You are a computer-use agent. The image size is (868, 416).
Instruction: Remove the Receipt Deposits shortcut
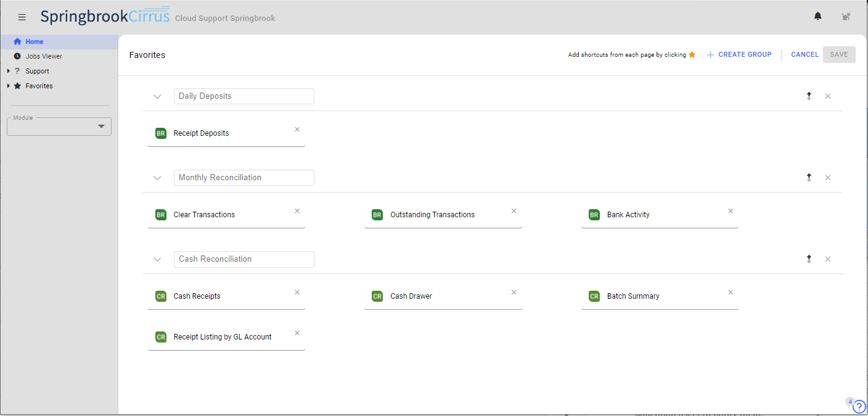(x=297, y=130)
